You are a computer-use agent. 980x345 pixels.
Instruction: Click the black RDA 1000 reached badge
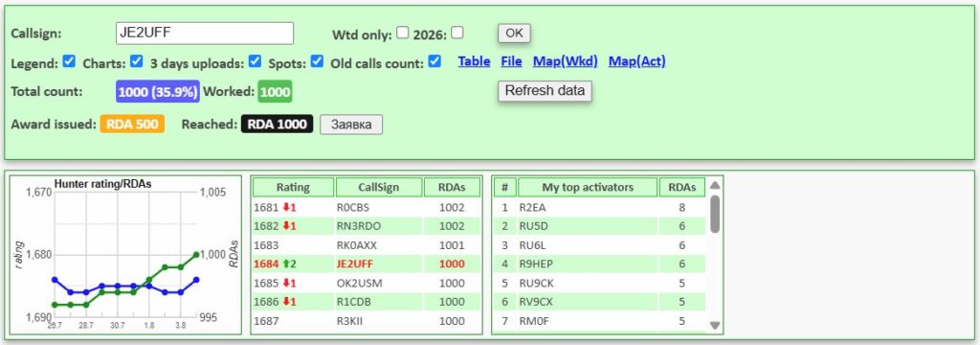[277, 124]
